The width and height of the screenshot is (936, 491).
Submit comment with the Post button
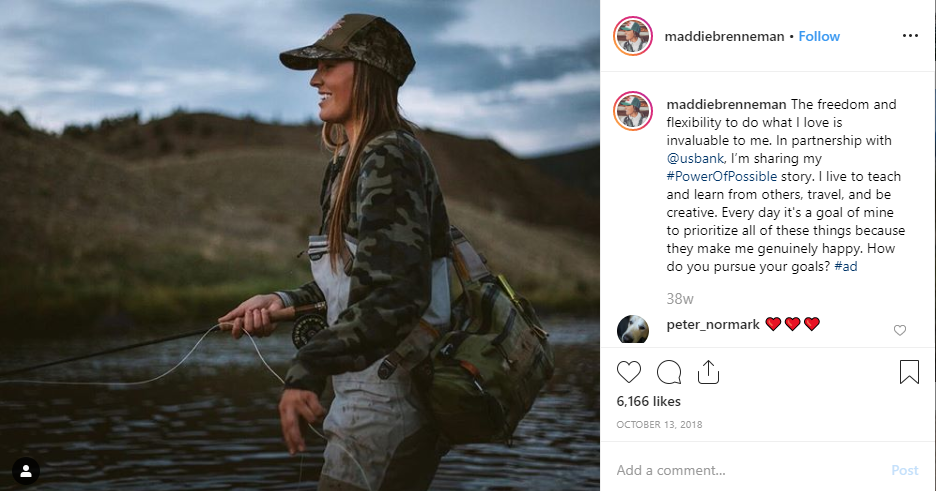pos(904,470)
